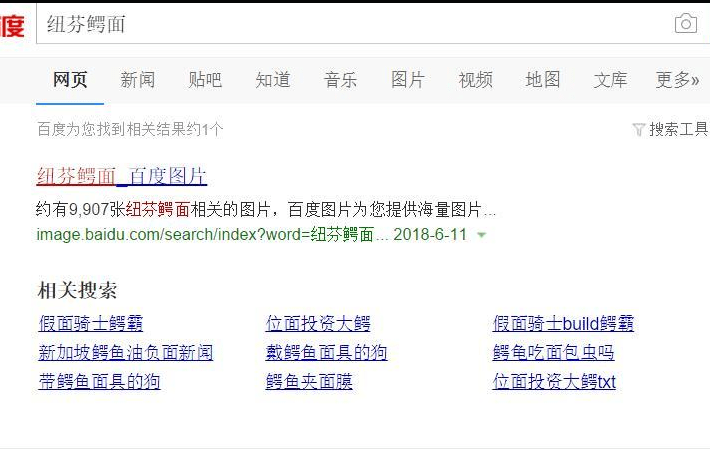Click the image.baidu.com result URL
This screenshot has width=710, height=449.
(205, 235)
